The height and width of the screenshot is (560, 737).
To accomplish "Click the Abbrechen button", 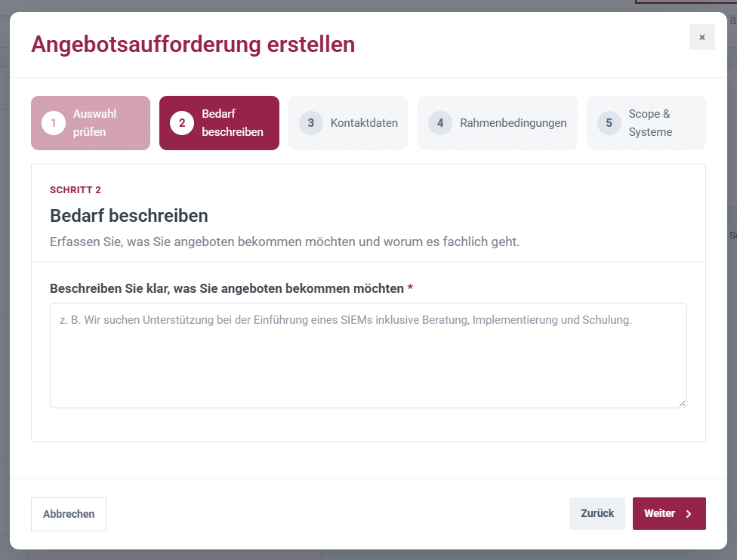I will point(69,514).
